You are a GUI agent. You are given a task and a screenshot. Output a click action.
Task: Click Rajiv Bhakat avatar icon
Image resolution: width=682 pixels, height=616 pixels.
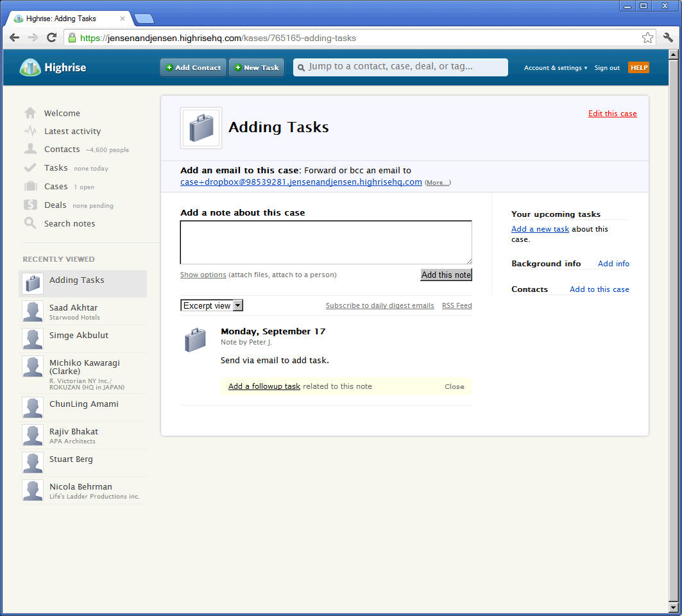pyautogui.click(x=33, y=436)
